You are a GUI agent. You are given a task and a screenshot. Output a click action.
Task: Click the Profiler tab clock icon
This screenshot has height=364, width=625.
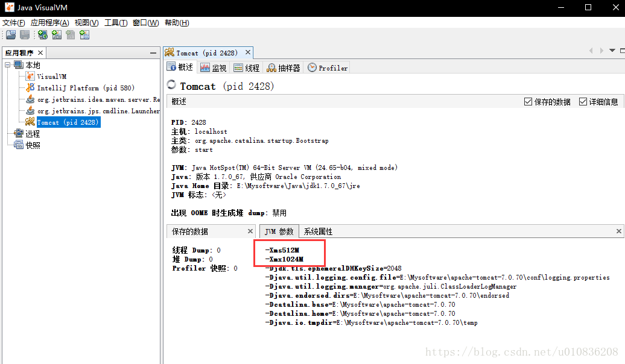[x=312, y=67]
